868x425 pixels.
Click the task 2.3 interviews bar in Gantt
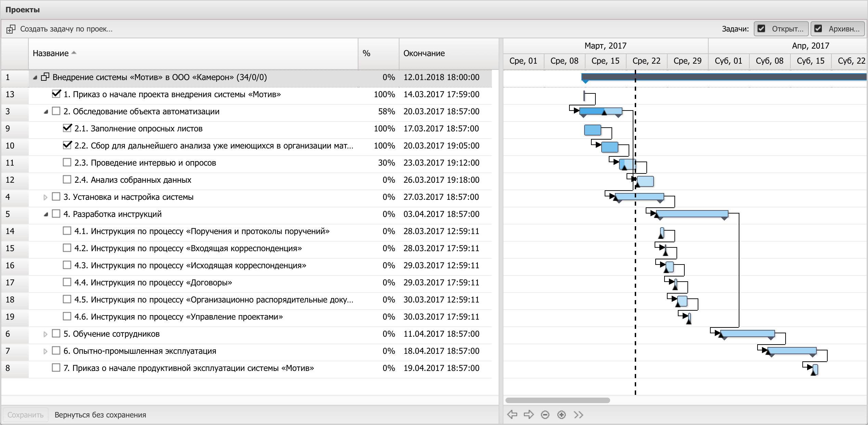click(627, 164)
